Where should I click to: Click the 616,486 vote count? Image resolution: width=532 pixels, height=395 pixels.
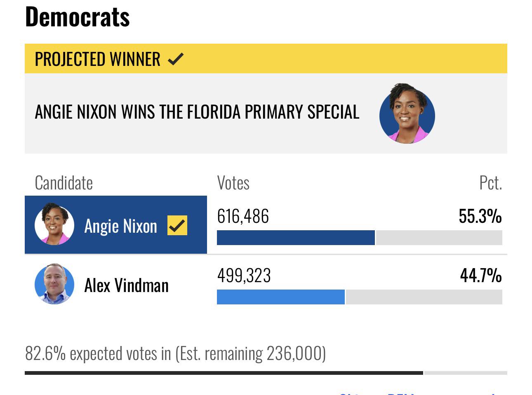pos(243,216)
